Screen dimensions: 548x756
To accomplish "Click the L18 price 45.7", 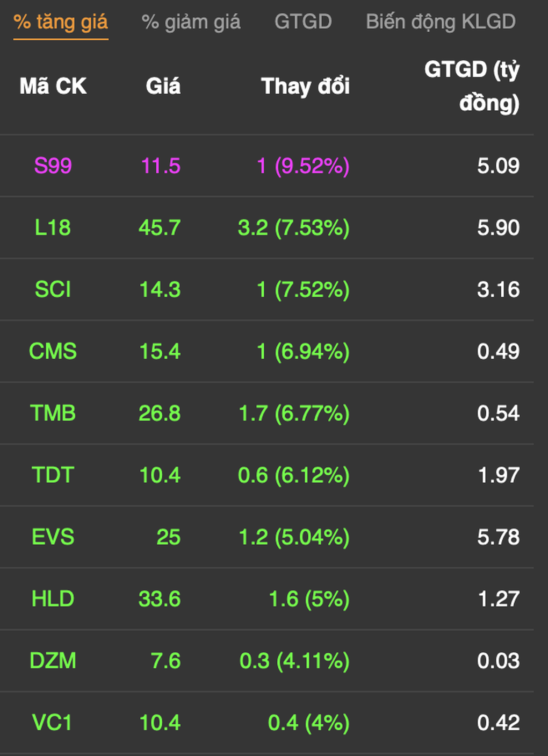I will coord(160,227).
